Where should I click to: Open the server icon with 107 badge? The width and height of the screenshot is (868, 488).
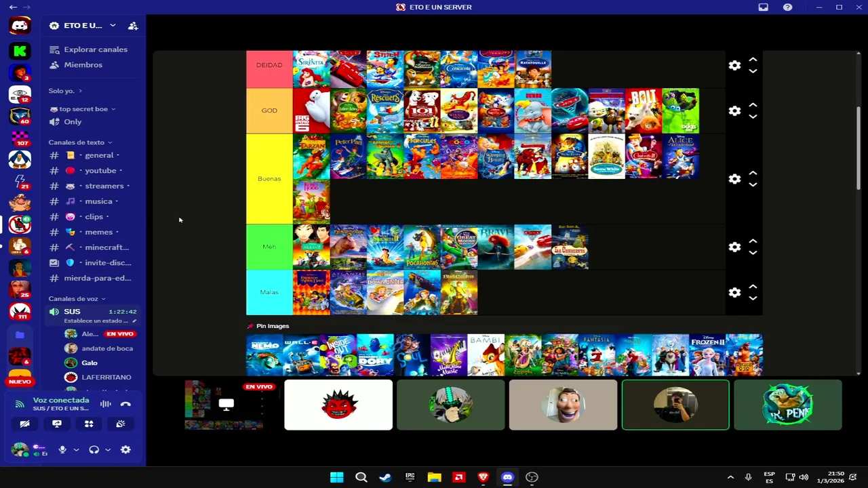click(x=20, y=138)
